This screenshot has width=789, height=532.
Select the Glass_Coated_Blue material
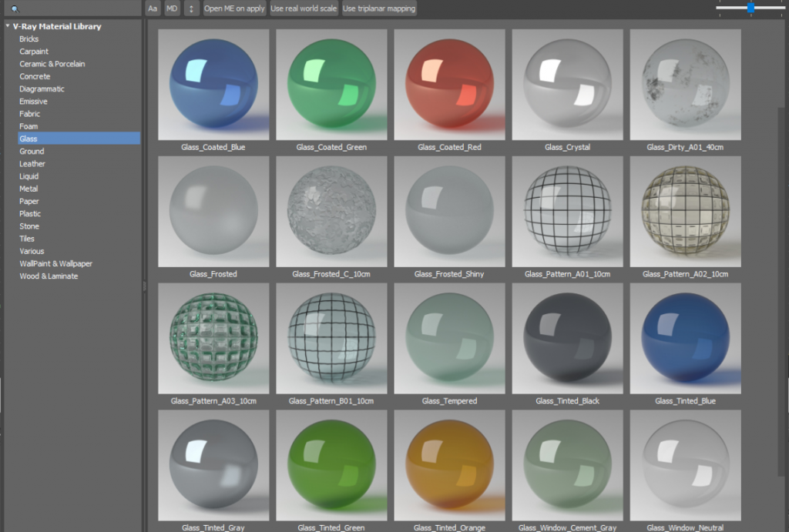(213, 85)
